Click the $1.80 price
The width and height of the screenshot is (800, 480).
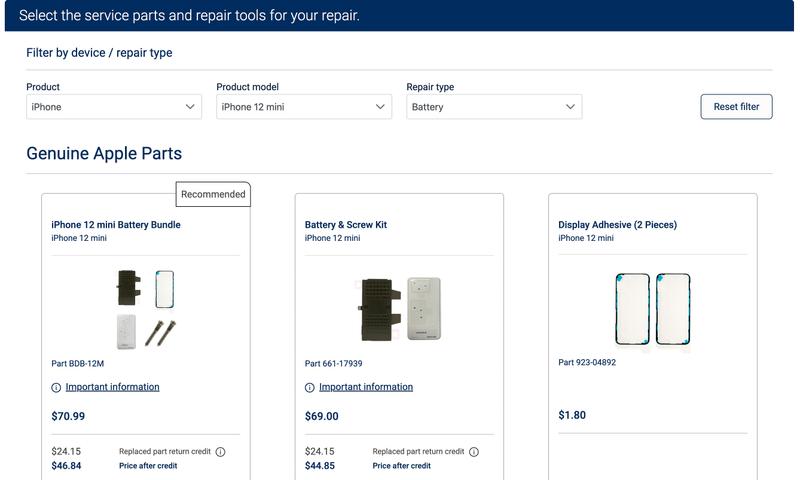coord(572,415)
